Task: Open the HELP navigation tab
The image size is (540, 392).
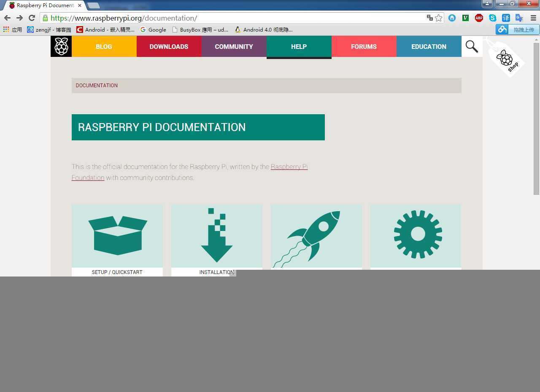Action: (299, 46)
